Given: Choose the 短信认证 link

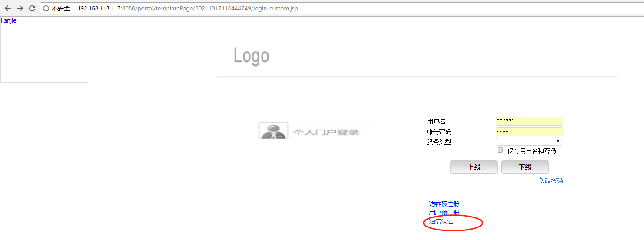Looking at the screenshot, I should (441, 221).
